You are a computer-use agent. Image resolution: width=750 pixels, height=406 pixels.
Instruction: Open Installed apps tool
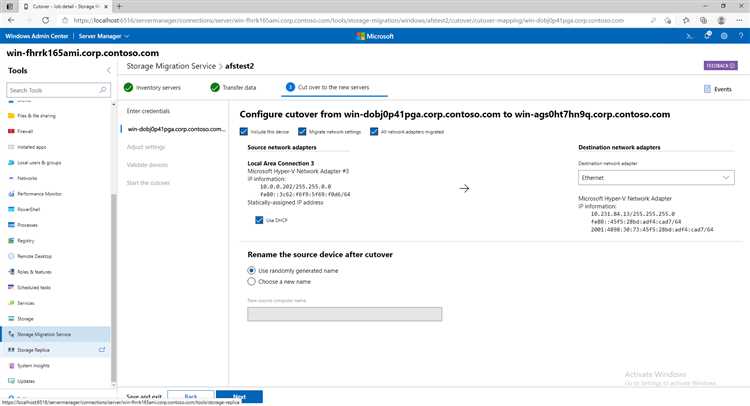click(x=32, y=147)
